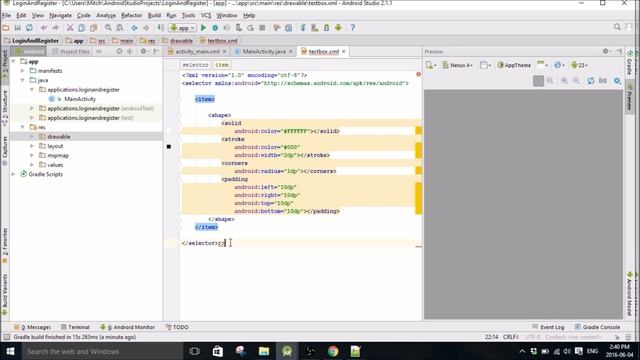
Task: Toggle the Structure tool window stripe button
Action: 5,107
